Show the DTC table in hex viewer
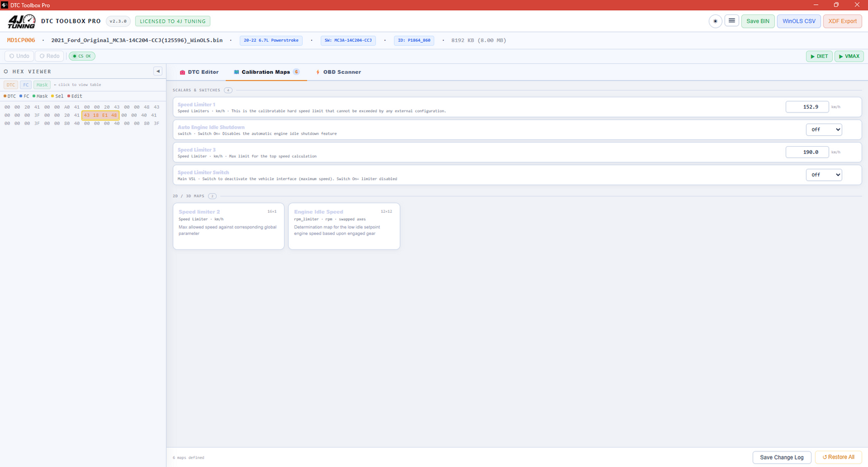 pyautogui.click(x=11, y=85)
